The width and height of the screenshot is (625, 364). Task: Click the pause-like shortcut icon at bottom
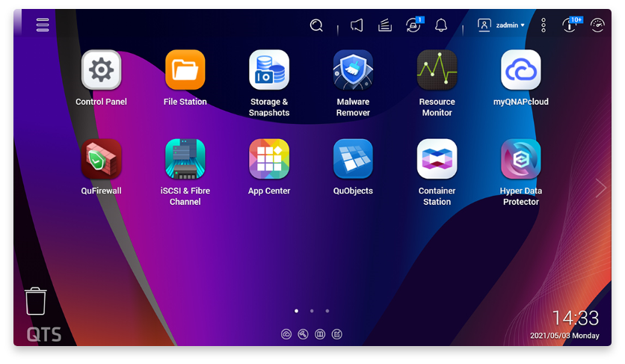coord(320,334)
